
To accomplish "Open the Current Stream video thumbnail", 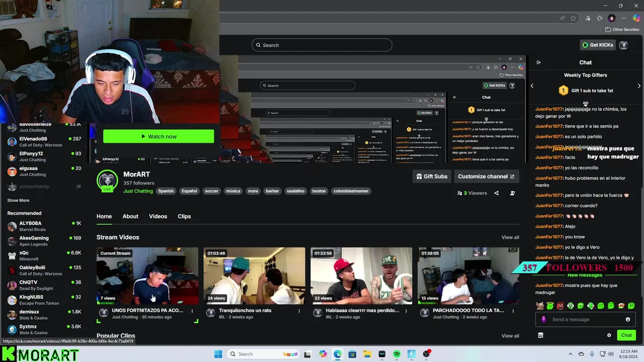I will 147,276.
